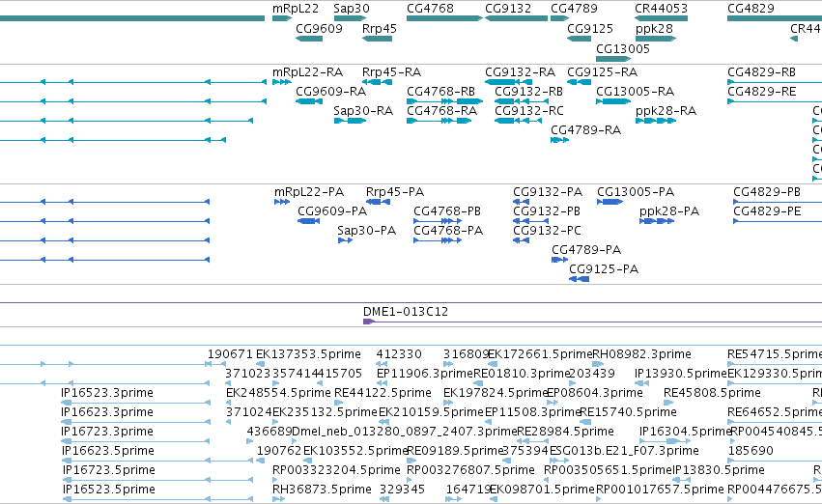The height and width of the screenshot is (504, 822).
Task: Open EST RE15740.5prime
Action: (x=585, y=422)
